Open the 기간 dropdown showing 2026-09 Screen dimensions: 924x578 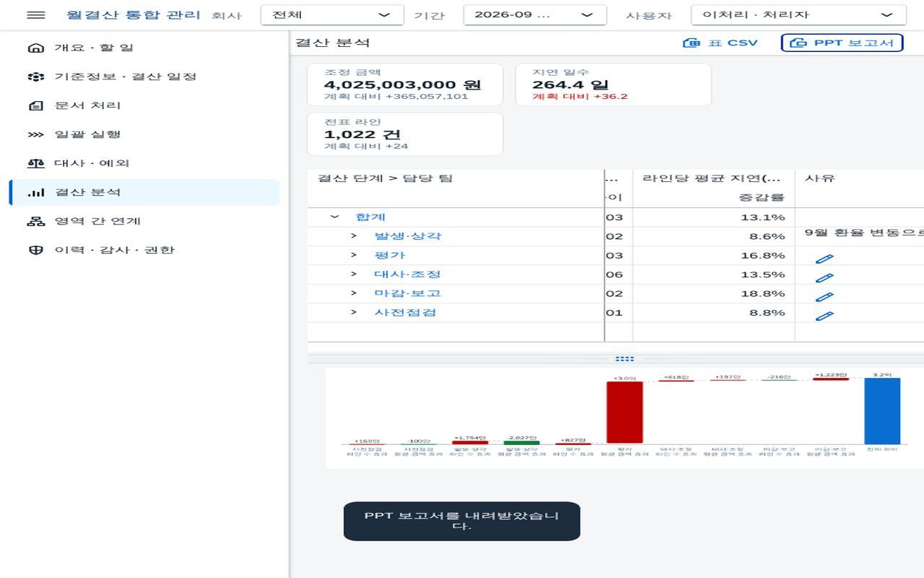(x=535, y=15)
